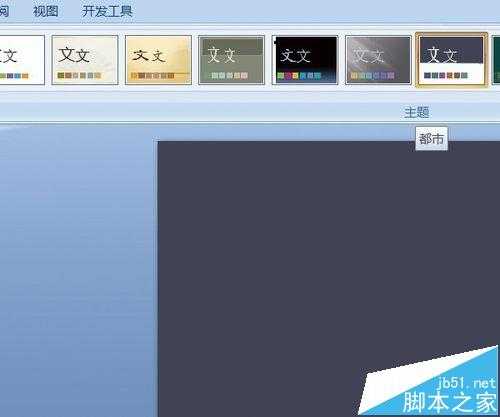The width and height of the screenshot is (500, 417).
Task: Click color swatches row in black theme
Action: pyautogui.click(x=298, y=76)
